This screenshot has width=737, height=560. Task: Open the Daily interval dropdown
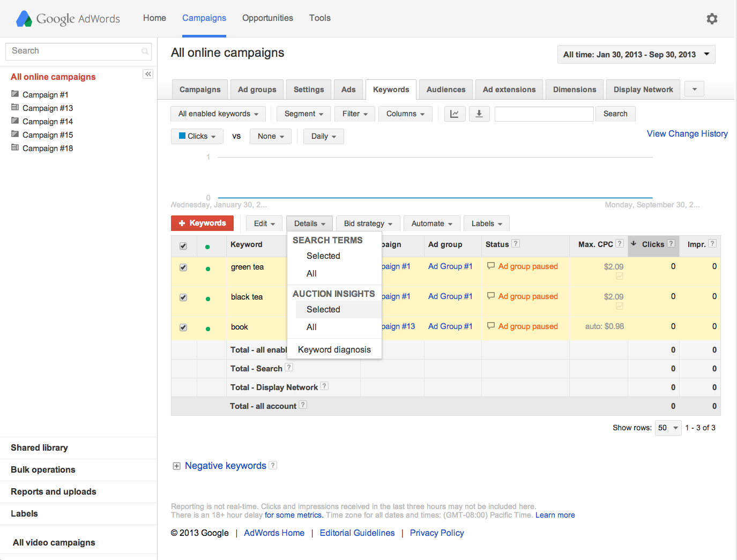pyautogui.click(x=324, y=136)
